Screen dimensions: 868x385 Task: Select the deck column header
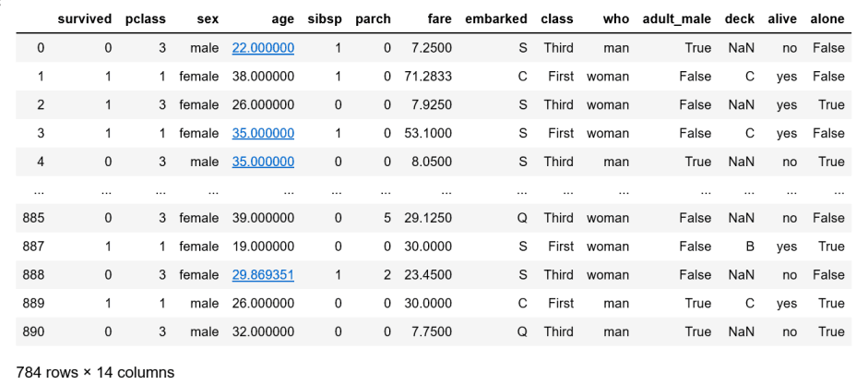coord(740,18)
